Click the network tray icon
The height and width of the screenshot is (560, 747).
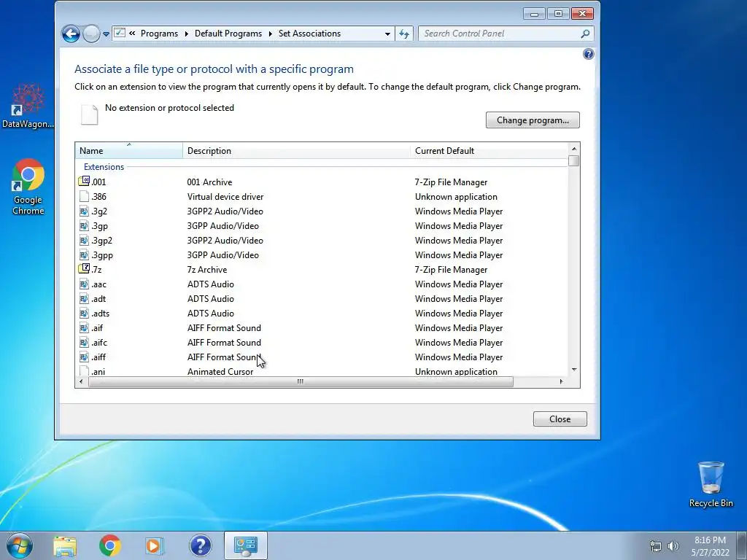656,546
